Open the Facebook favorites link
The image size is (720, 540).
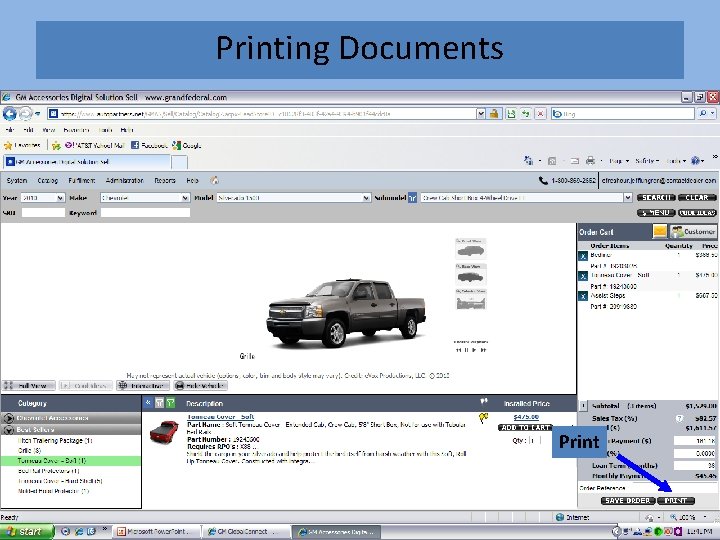click(149, 146)
